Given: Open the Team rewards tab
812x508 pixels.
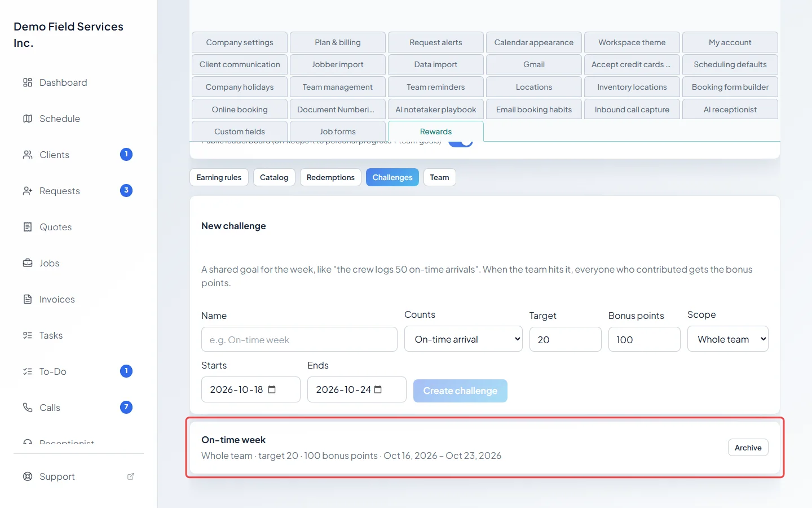Looking at the screenshot, I should click(x=440, y=177).
